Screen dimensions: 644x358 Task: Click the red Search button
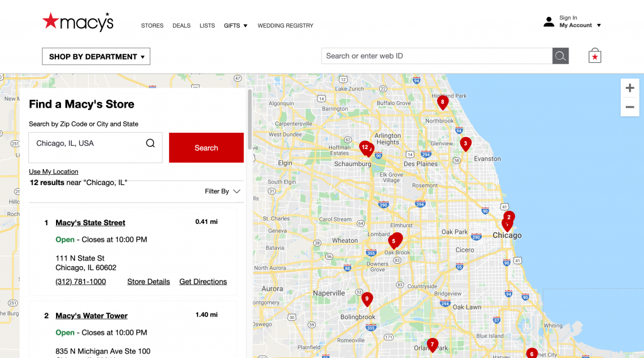click(x=206, y=148)
